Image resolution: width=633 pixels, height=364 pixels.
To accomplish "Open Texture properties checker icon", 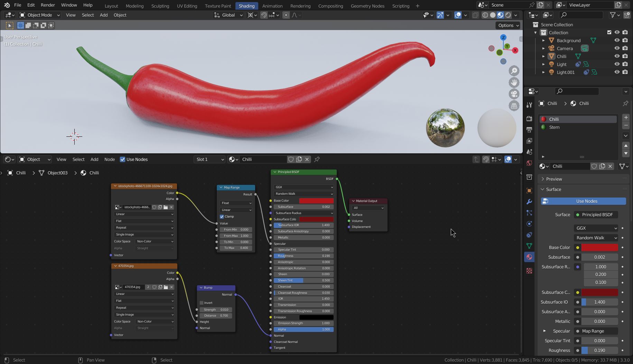I will click(x=529, y=271).
